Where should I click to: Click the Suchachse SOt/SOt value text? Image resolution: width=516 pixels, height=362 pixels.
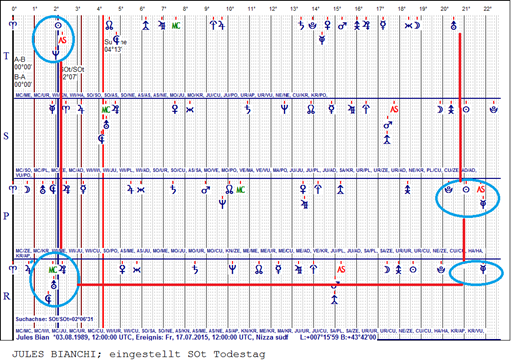[x=54, y=319]
